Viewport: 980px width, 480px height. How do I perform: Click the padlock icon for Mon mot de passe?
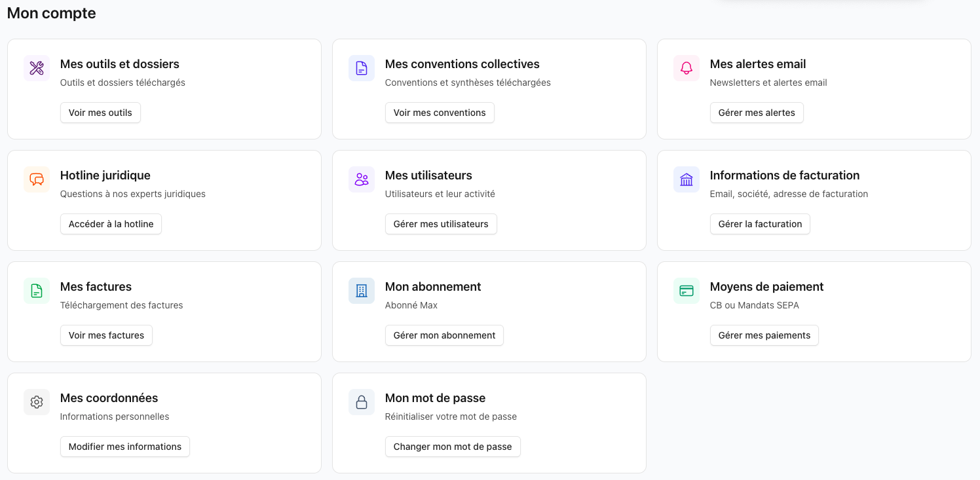click(x=362, y=402)
